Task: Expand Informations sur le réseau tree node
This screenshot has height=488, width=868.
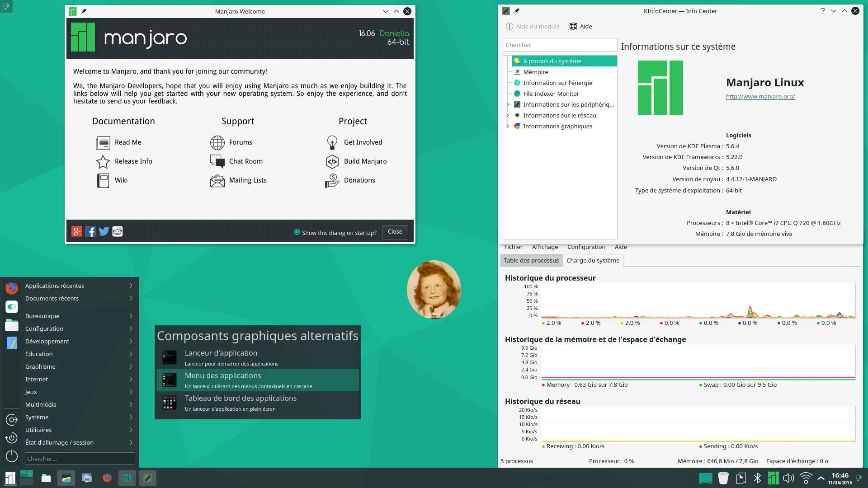Action: [508, 115]
